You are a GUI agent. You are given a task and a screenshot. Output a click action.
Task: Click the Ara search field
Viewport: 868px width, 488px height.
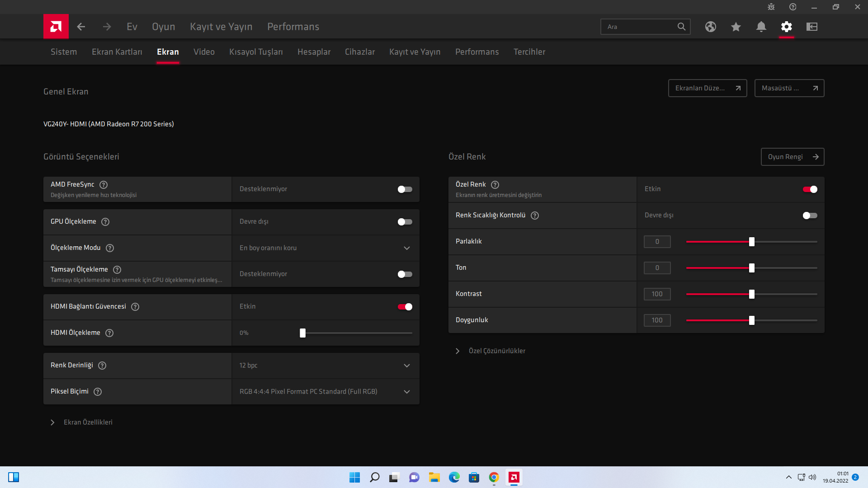coord(639,27)
